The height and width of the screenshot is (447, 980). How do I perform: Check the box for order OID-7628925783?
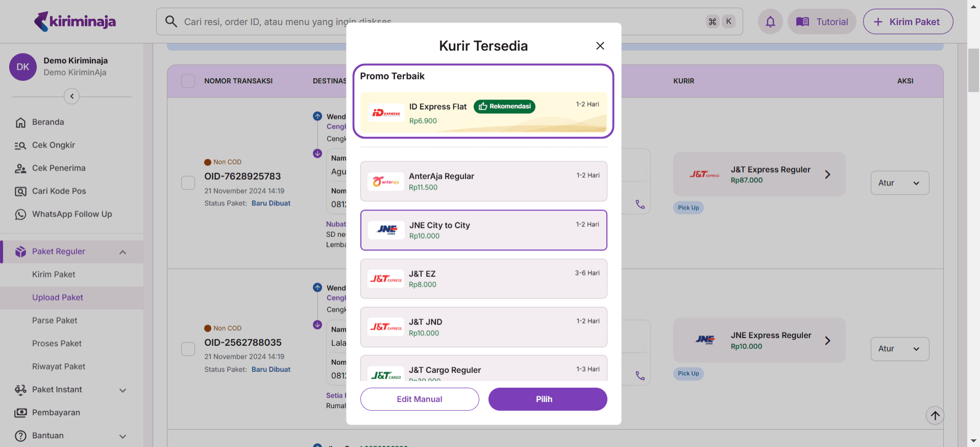click(188, 183)
